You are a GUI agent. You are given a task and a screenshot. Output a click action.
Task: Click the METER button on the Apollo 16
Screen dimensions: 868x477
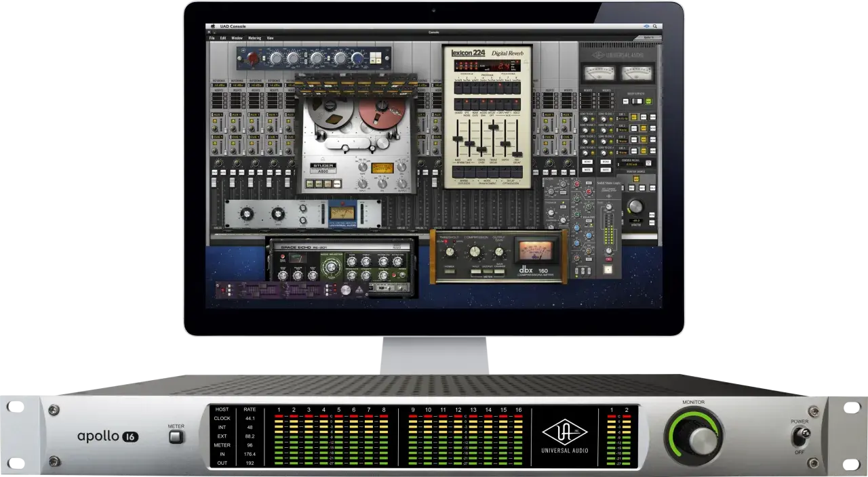176,437
